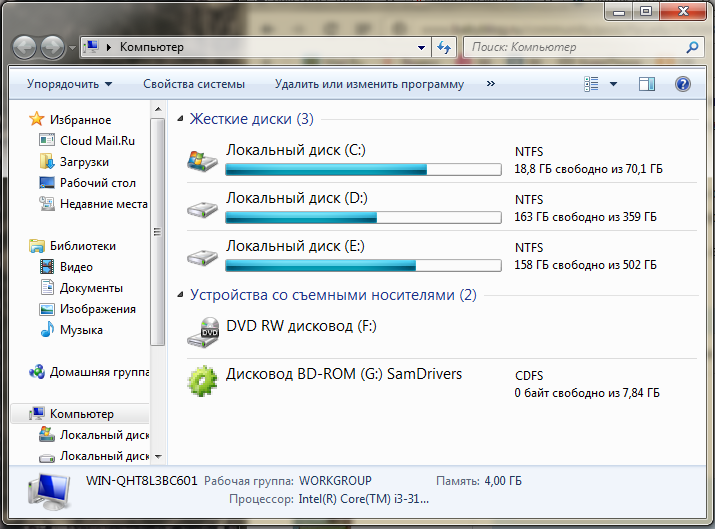Screen dimensions: 715x529
Task: Click Дисковод BD-ROM (G:) SamDrivers label
Action: [x=344, y=373]
